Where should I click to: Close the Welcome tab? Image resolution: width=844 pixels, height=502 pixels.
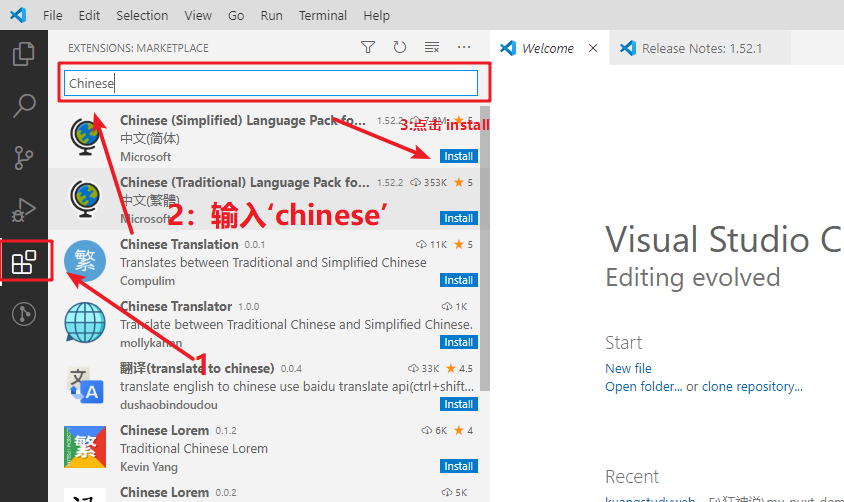point(593,48)
